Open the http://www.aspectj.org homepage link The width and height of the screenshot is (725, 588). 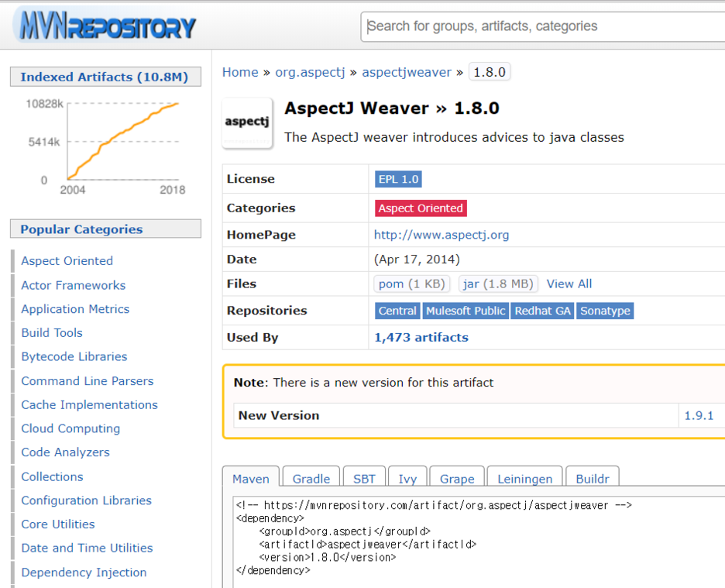441,235
